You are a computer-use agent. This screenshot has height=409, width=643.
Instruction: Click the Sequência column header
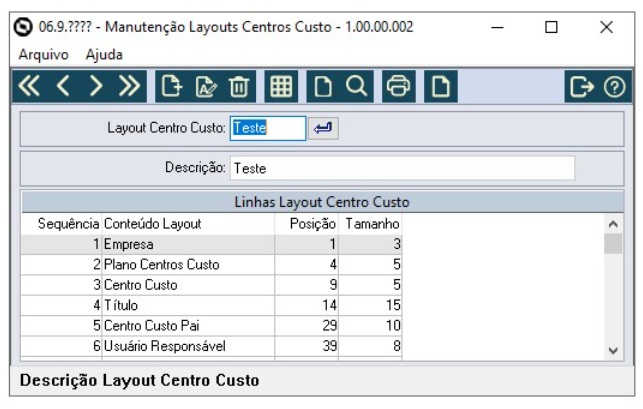[62, 224]
